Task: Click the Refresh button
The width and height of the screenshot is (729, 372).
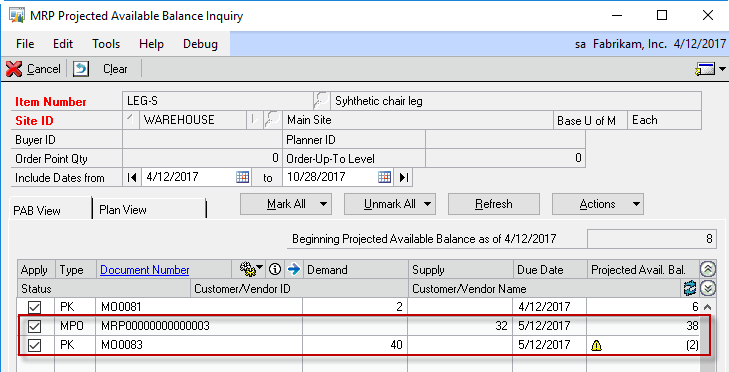Action: coord(494,204)
